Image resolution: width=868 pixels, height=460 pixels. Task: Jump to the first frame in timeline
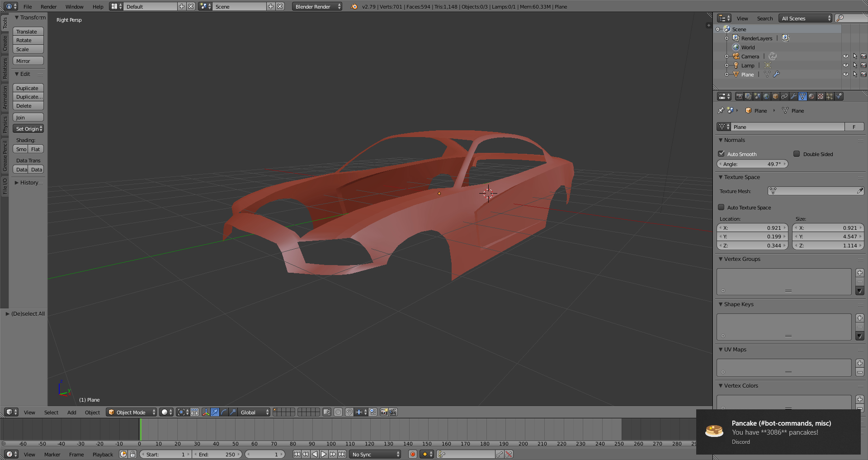[x=297, y=454]
